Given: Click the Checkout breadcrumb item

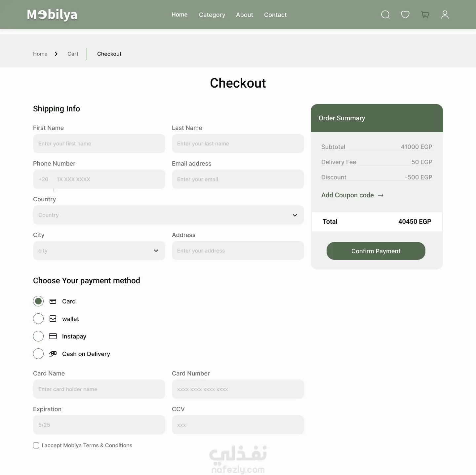Looking at the screenshot, I should [x=109, y=54].
